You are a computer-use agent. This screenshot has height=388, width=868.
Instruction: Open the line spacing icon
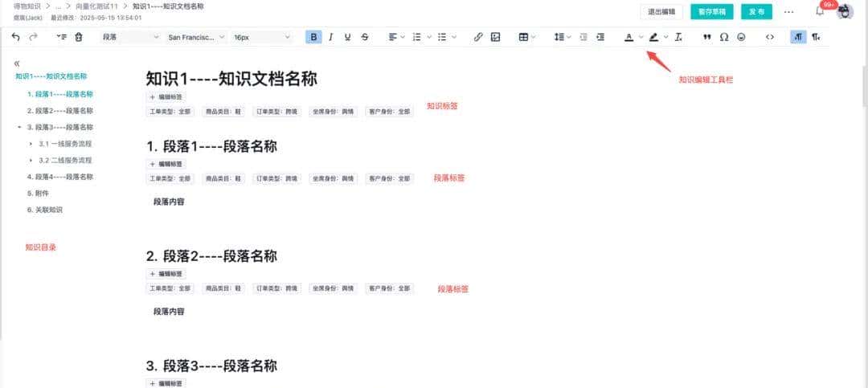559,37
